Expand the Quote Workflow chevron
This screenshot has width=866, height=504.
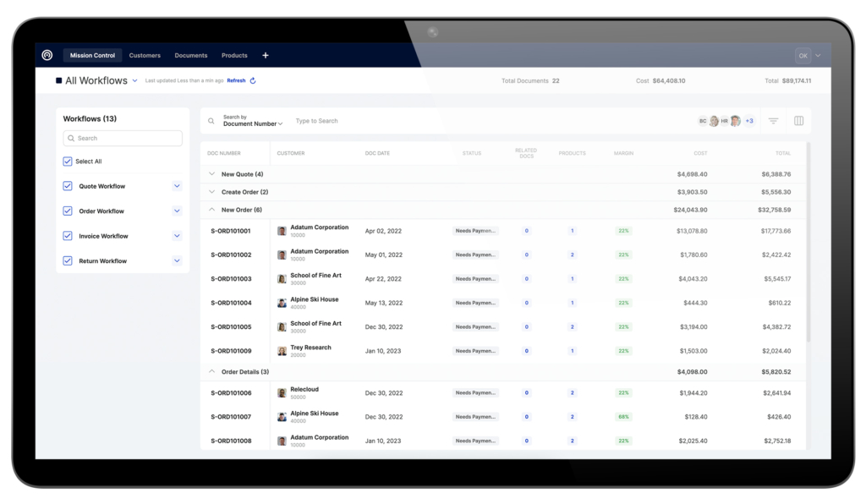[177, 186]
